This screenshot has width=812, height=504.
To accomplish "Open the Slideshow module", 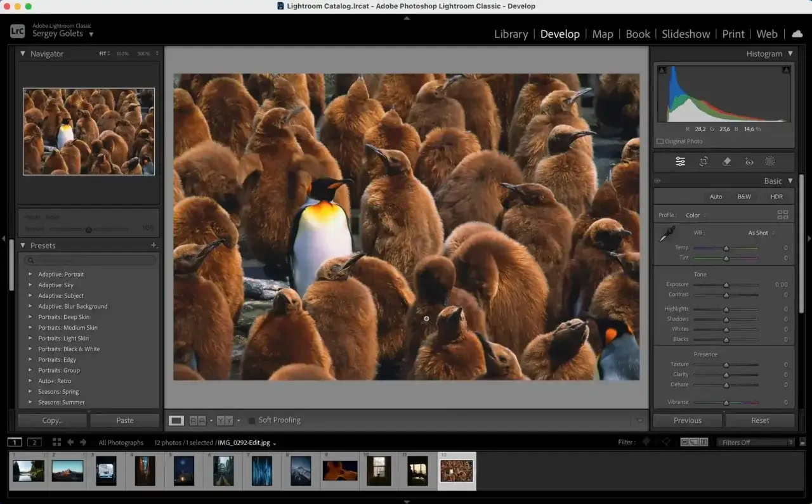I will 686,34.
